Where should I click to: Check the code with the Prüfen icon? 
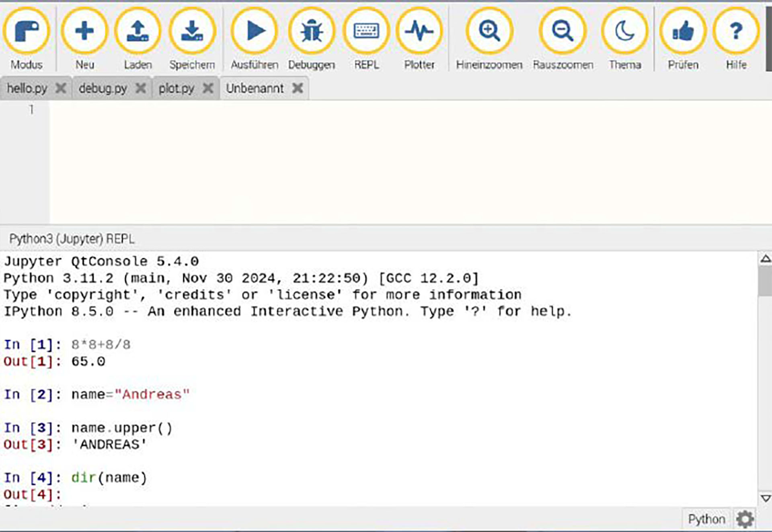[x=683, y=30]
